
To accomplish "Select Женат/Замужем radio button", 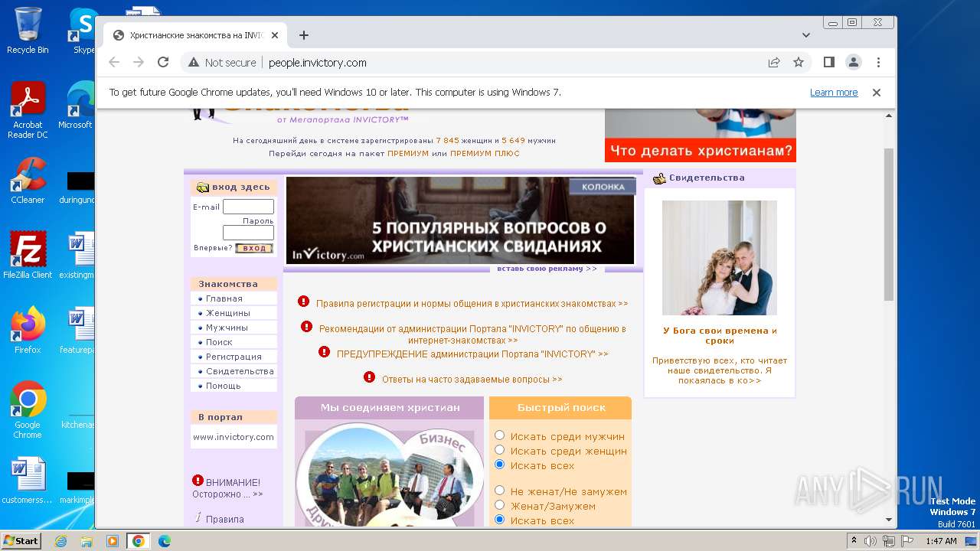I will pos(500,505).
